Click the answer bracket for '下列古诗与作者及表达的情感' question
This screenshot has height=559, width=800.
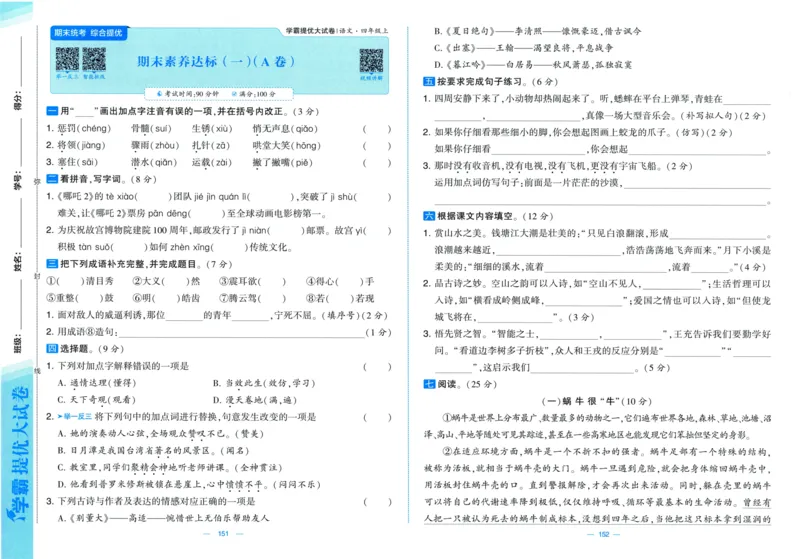pyautogui.click(x=377, y=501)
